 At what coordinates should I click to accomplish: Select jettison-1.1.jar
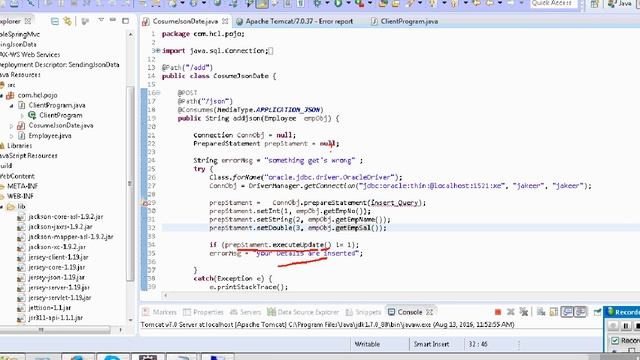pos(49,308)
